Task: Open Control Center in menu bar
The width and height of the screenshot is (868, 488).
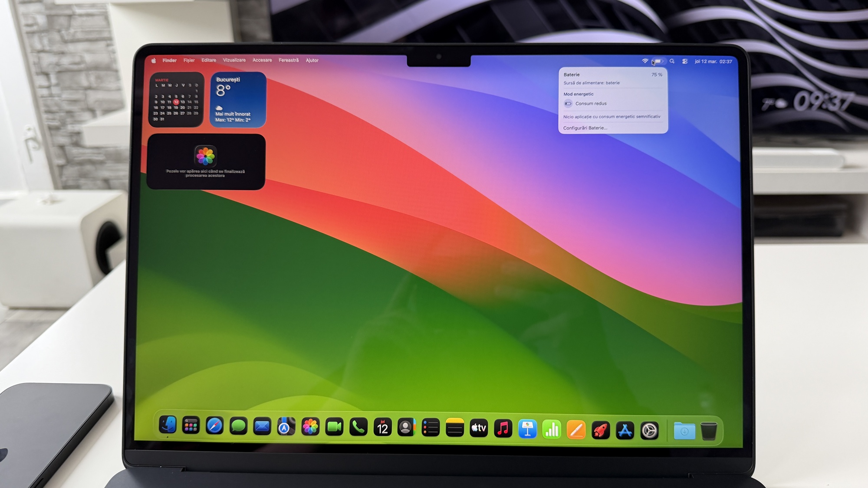Action: pos(685,62)
